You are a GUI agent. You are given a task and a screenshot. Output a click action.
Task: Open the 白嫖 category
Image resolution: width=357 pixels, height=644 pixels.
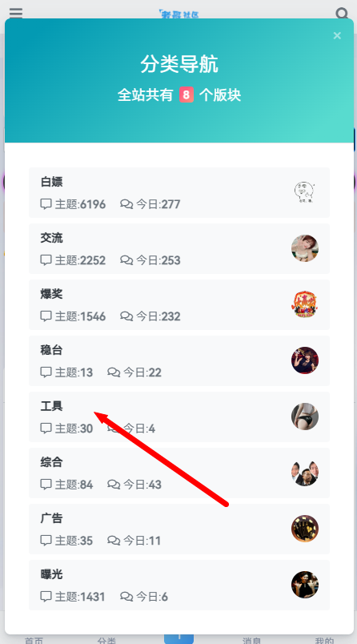[179, 192]
